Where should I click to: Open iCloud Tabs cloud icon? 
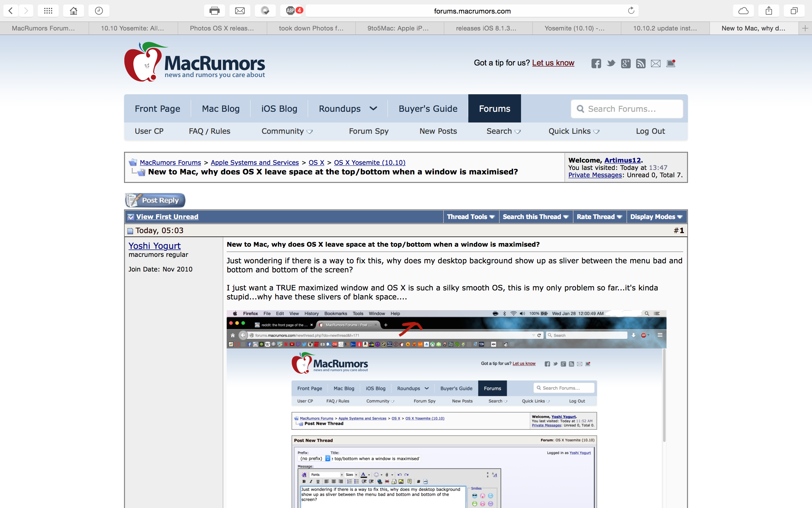point(743,11)
